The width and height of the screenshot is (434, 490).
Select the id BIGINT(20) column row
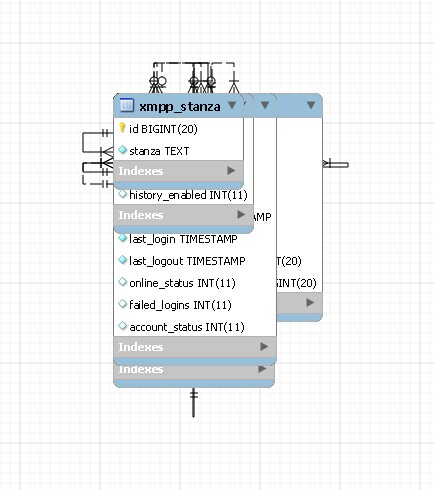[x=178, y=129]
